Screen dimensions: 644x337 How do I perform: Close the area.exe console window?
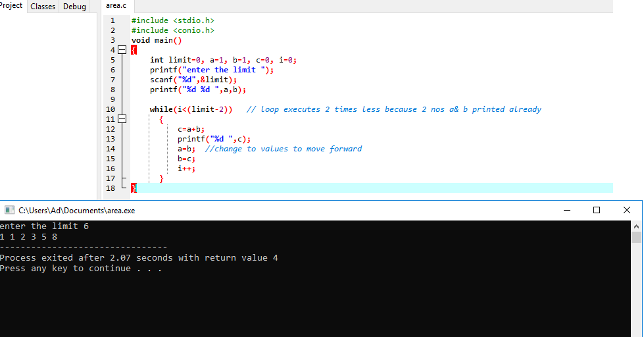tap(626, 210)
